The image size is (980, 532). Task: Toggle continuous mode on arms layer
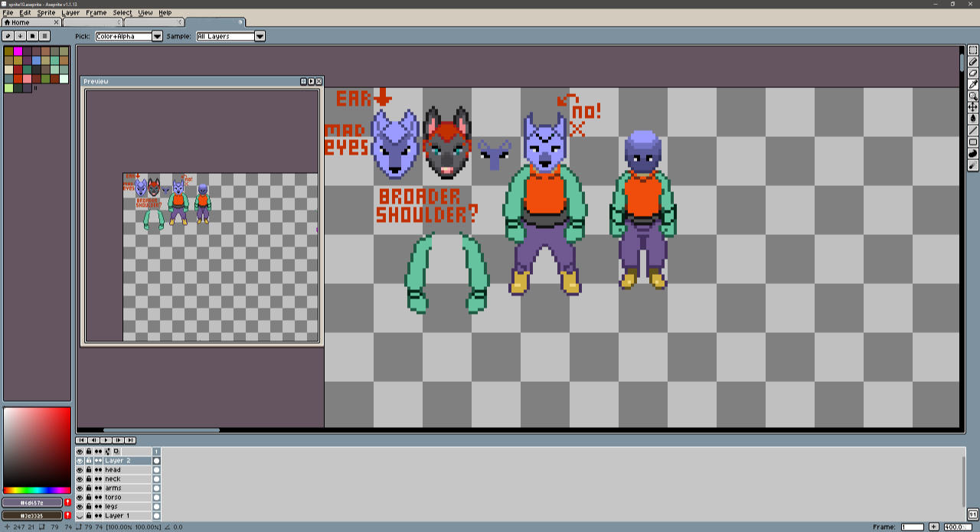pos(98,488)
